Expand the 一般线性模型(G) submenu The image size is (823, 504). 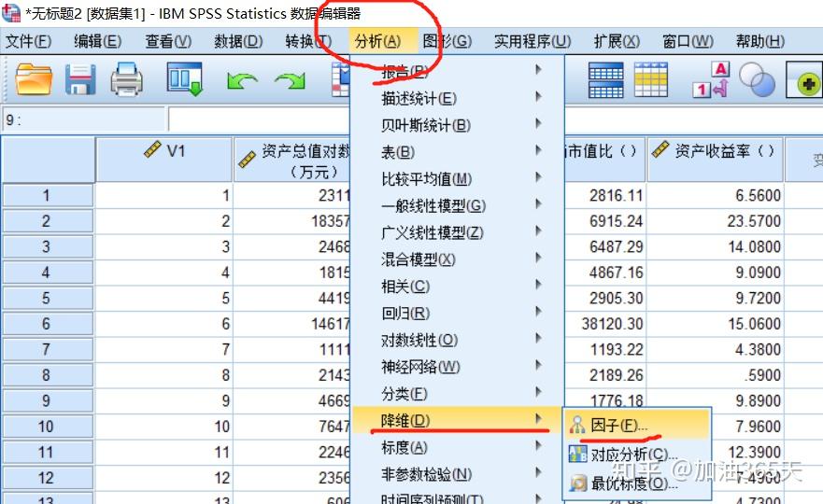(457, 205)
